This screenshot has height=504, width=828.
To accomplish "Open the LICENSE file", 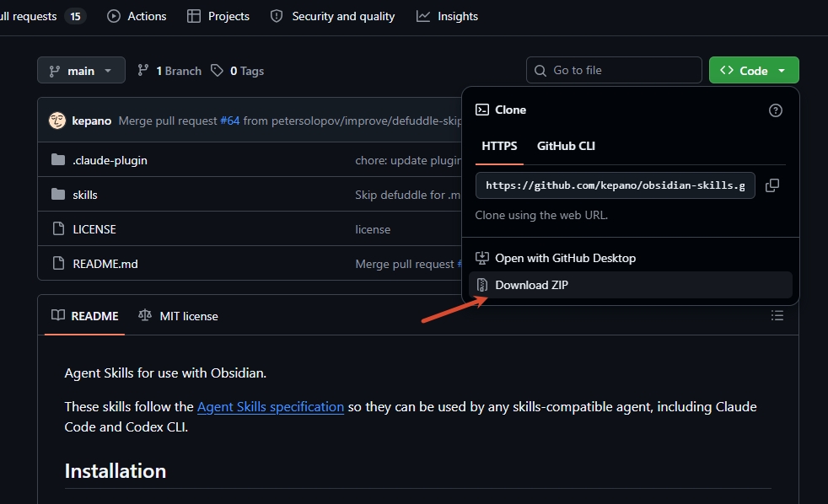I will click(94, 229).
